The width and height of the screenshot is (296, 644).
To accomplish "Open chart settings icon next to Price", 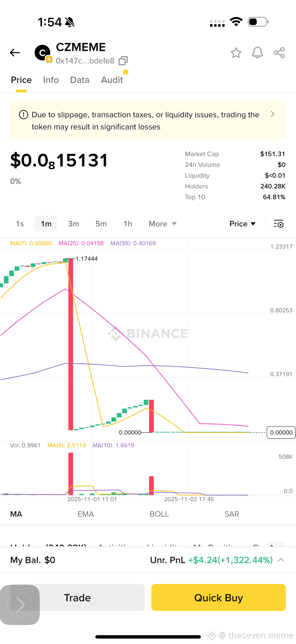I will (x=278, y=224).
